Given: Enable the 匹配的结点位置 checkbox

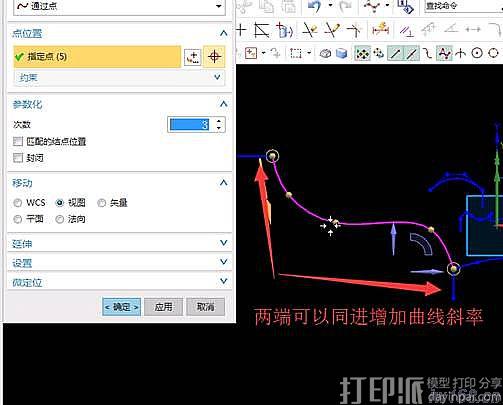Looking at the screenshot, I should click(x=18, y=141).
